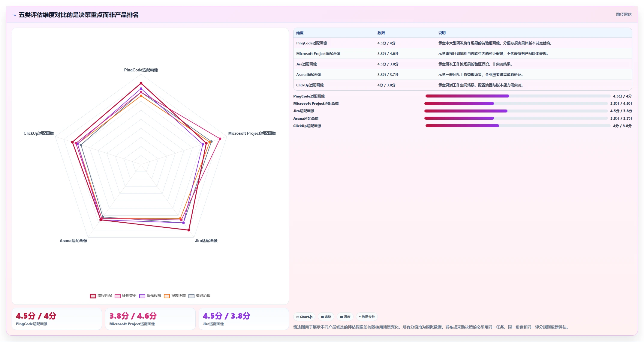
Task: Click the Asana适配画像 progress bar
Action: pyautogui.click(x=516, y=118)
